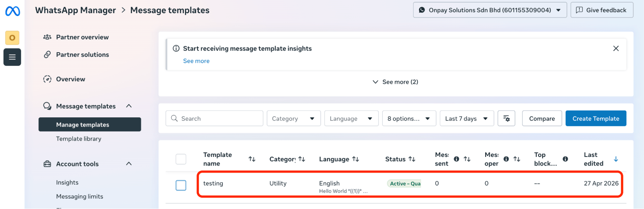Open the Onpay Solutions account dropdown
644x209 pixels.
pyautogui.click(x=490, y=10)
